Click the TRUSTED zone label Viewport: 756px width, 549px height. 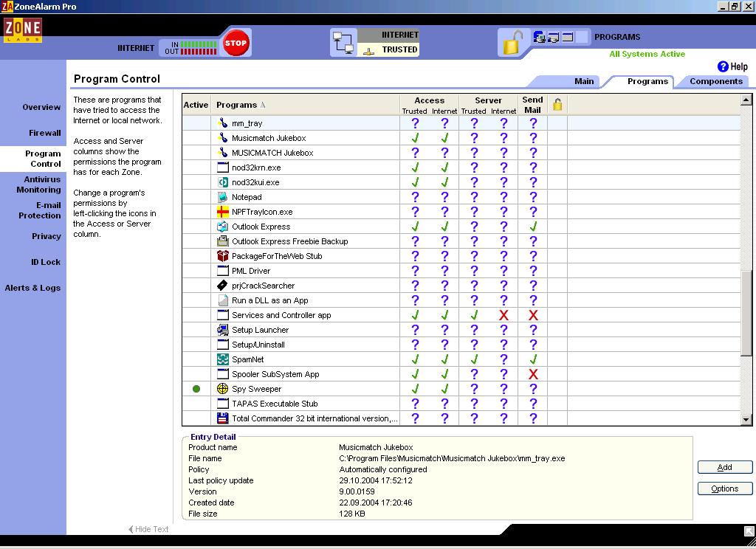[x=399, y=49]
